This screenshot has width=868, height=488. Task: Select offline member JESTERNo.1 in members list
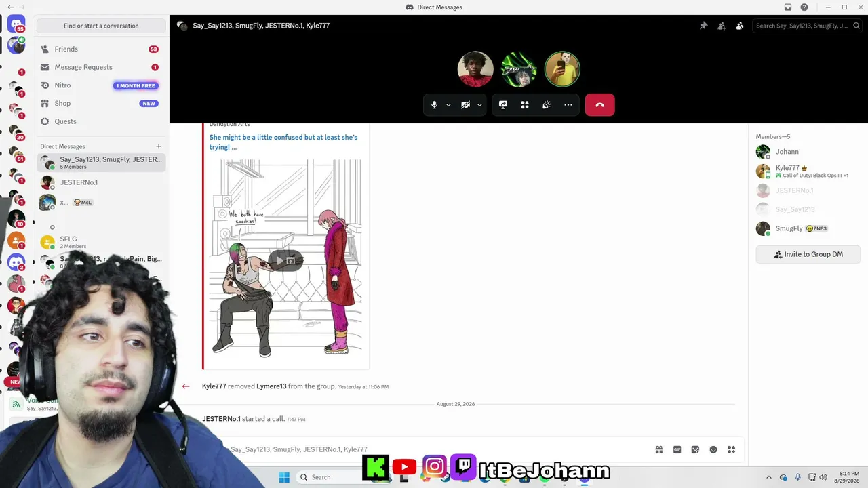click(808, 190)
